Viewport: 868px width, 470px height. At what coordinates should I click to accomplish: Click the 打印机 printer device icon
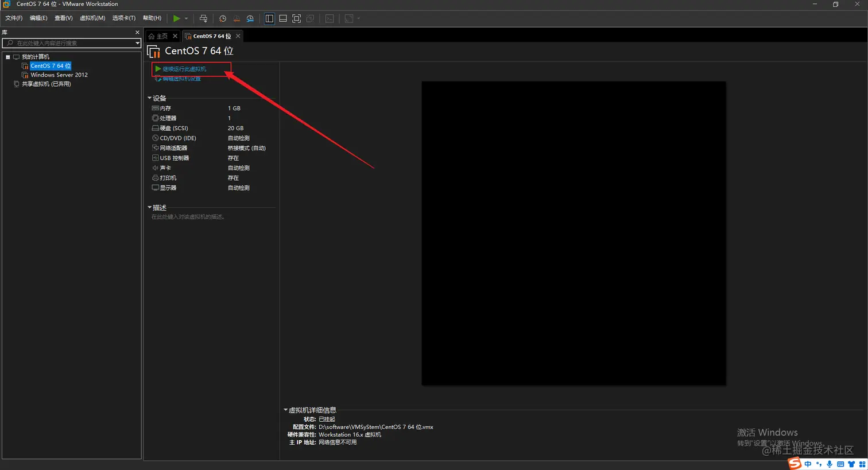155,178
